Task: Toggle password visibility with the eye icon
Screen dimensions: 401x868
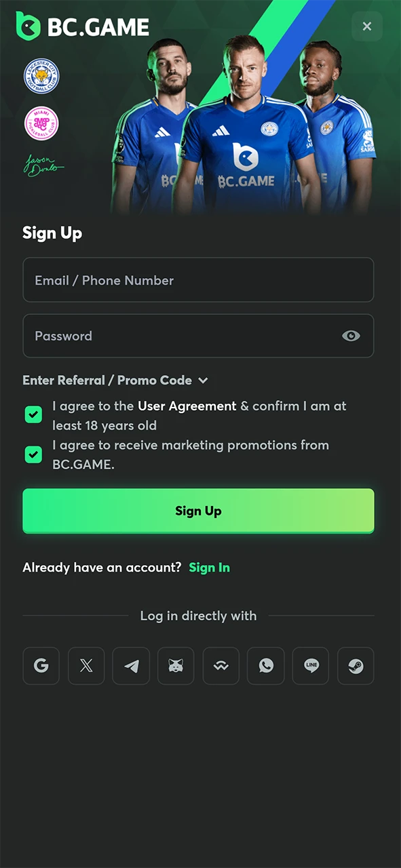Action: click(x=351, y=336)
